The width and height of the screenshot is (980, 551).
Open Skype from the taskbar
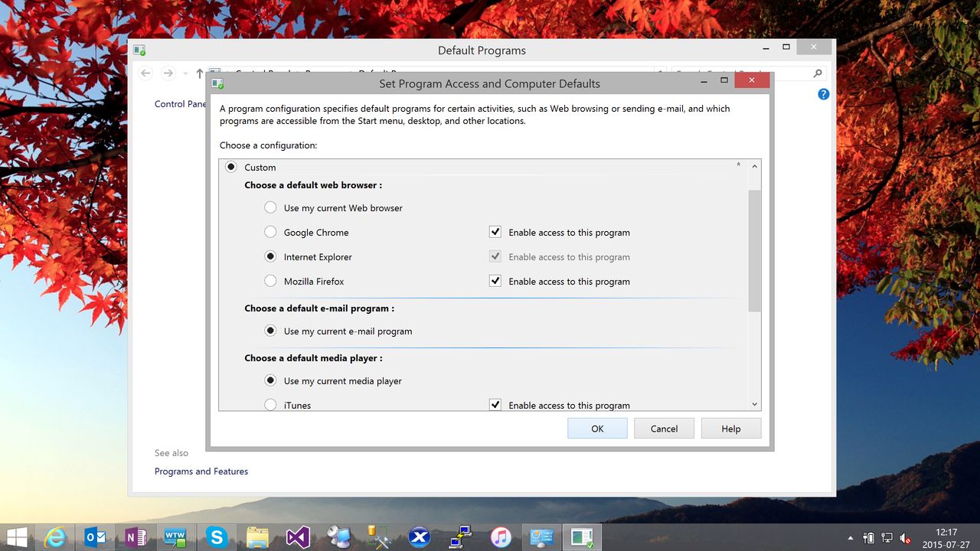tap(216, 537)
